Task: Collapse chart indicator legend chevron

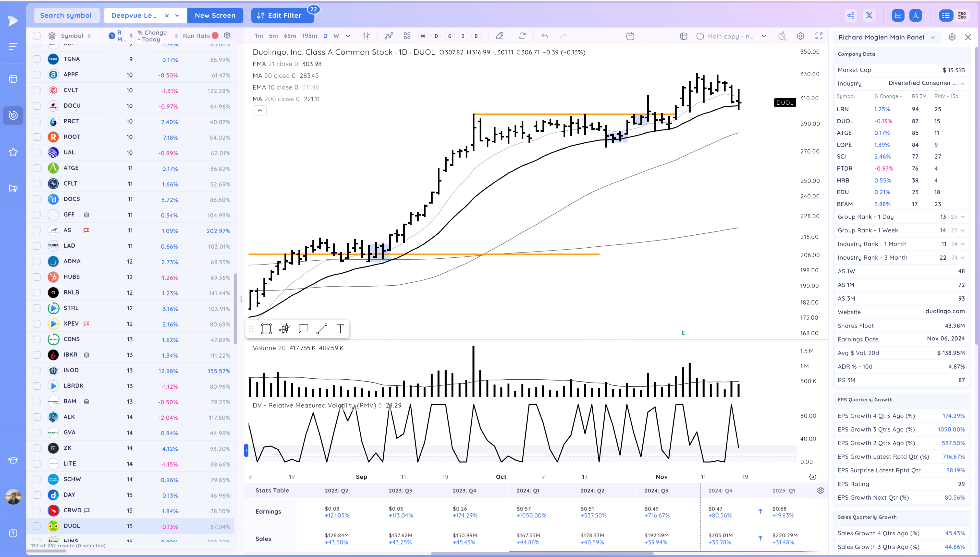Action: [x=260, y=111]
